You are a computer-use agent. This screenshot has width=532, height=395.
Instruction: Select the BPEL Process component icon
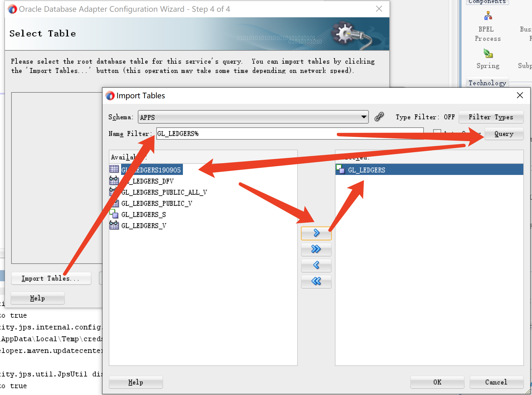click(x=488, y=15)
